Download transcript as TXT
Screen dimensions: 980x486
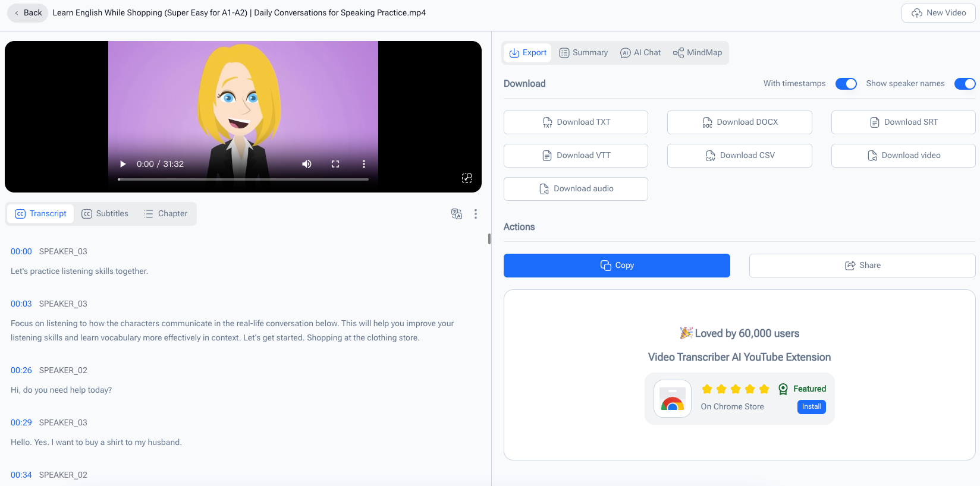(576, 122)
